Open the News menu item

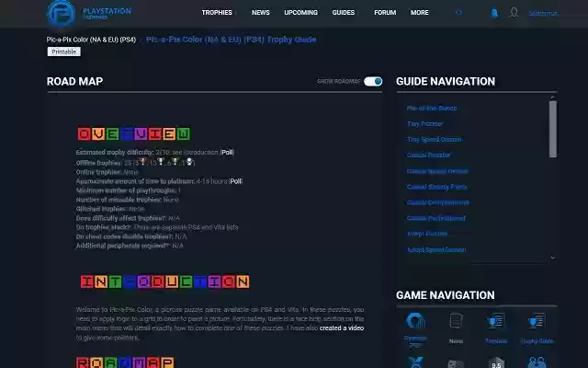pyautogui.click(x=261, y=13)
